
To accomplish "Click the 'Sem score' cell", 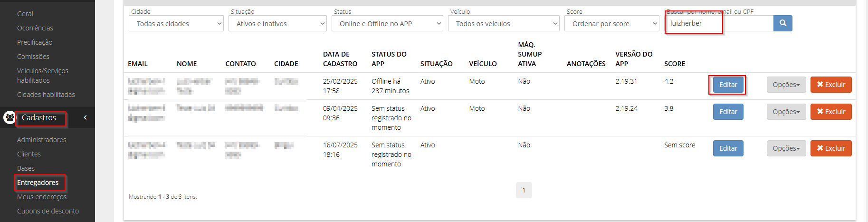I will click(680, 145).
